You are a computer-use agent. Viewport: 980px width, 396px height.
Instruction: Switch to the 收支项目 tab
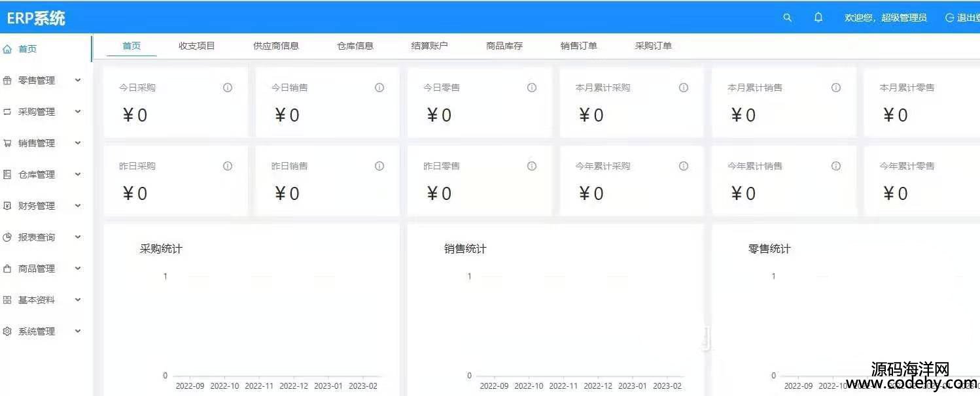(197, 46)
